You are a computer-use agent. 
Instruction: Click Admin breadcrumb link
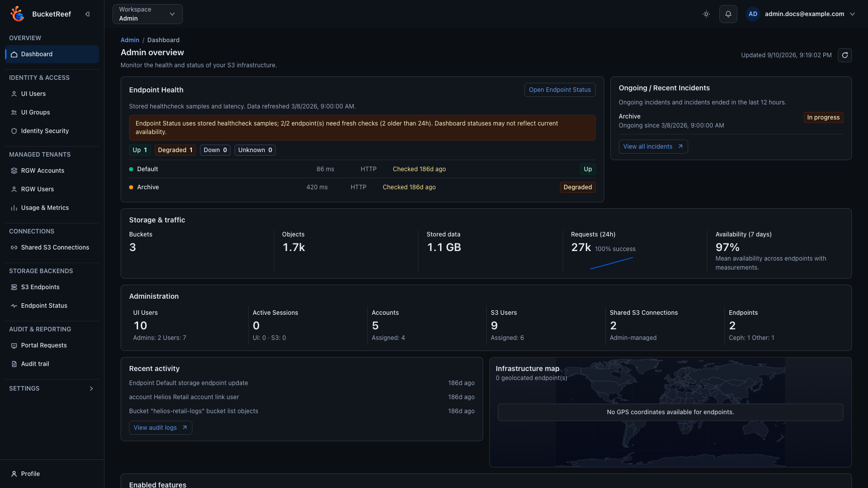(x=130, y=40)
